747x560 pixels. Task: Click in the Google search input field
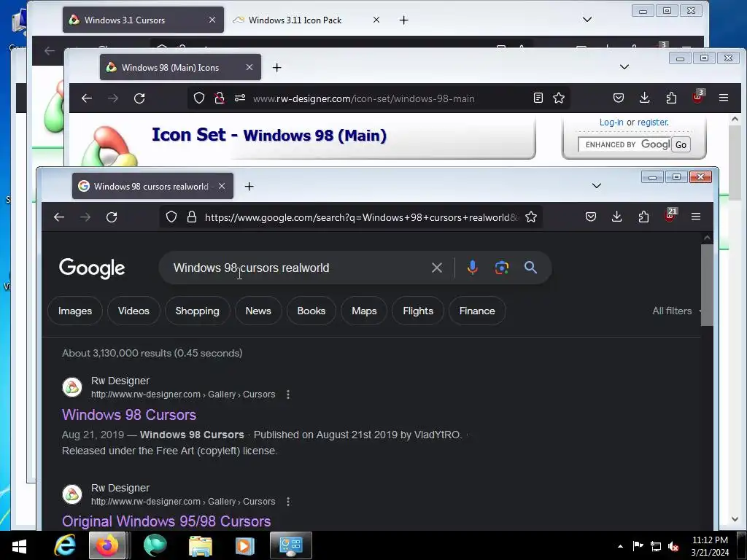295,268
